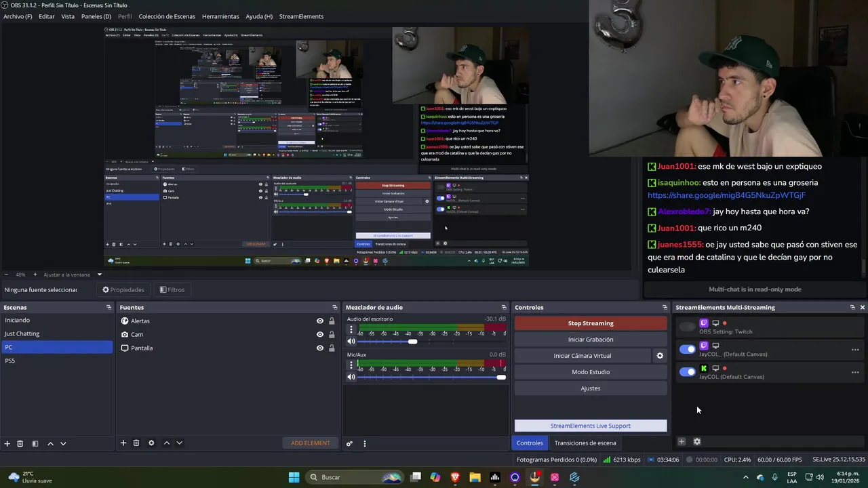
Task: Open preview scaling dropdown arrow
Action: (100, 274)
